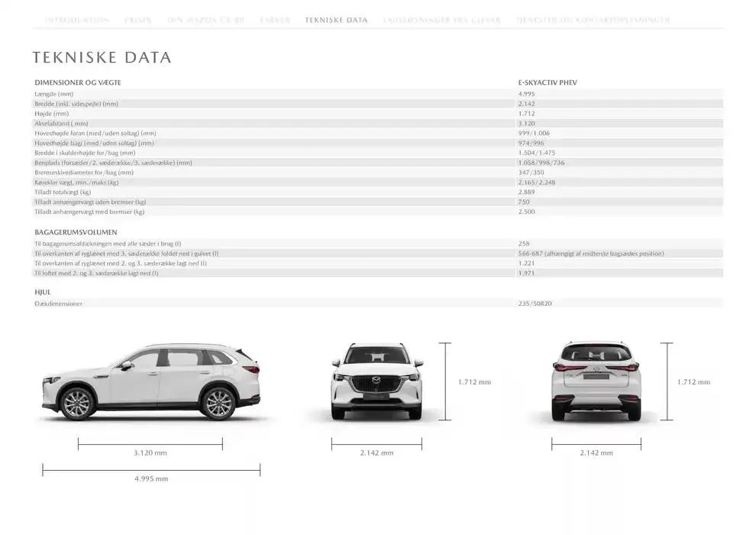Open the Introduktion tab
756x535 pixels.
coord(76,20)
